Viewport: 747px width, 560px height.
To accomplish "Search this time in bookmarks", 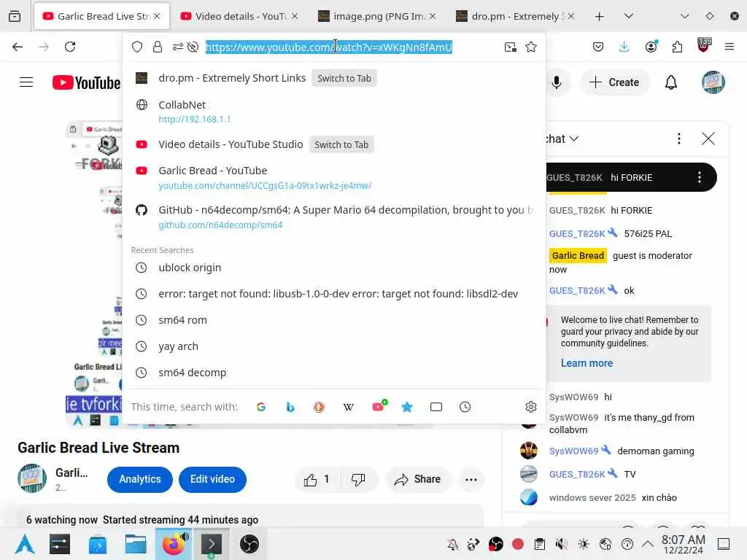I will 407,407.
